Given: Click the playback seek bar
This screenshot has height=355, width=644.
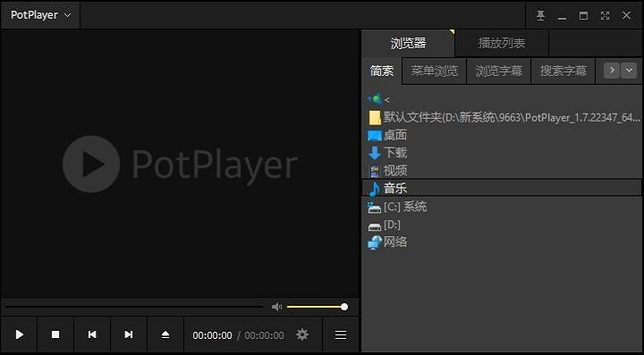Looking at the screenshot, I should tap(134, 307).
